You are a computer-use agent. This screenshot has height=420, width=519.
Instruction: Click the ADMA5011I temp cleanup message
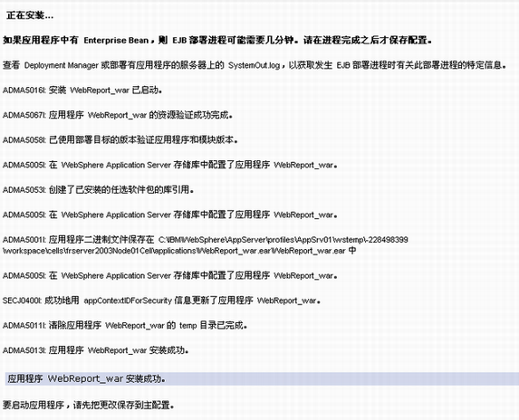click(125, 325)
